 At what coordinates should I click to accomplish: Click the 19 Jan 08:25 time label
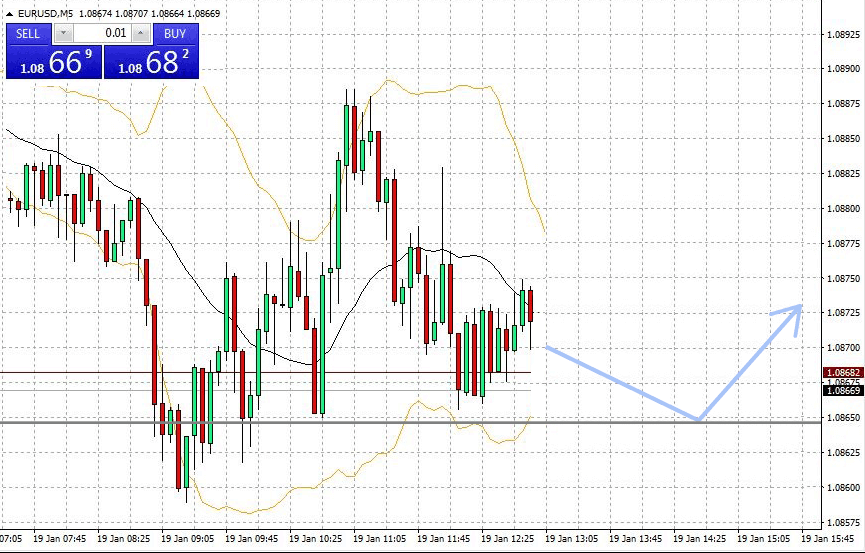click(x=123, y=538)
